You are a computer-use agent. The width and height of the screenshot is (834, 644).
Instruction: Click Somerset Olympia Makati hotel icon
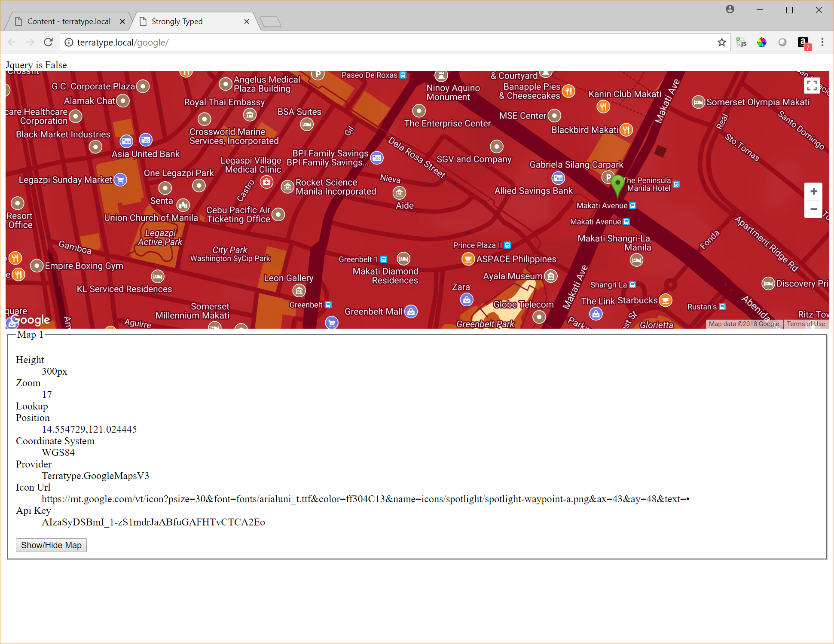coord(698,102)
